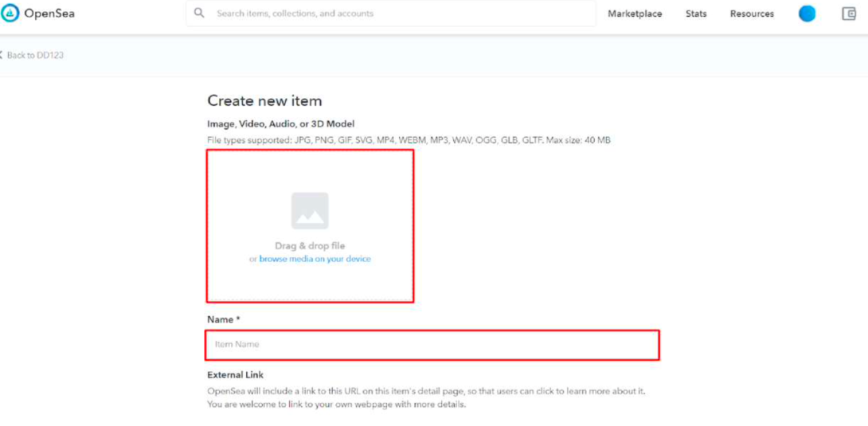Click the External Link label
The height and width of the screenshot is (426, 868).
(235, 374)
